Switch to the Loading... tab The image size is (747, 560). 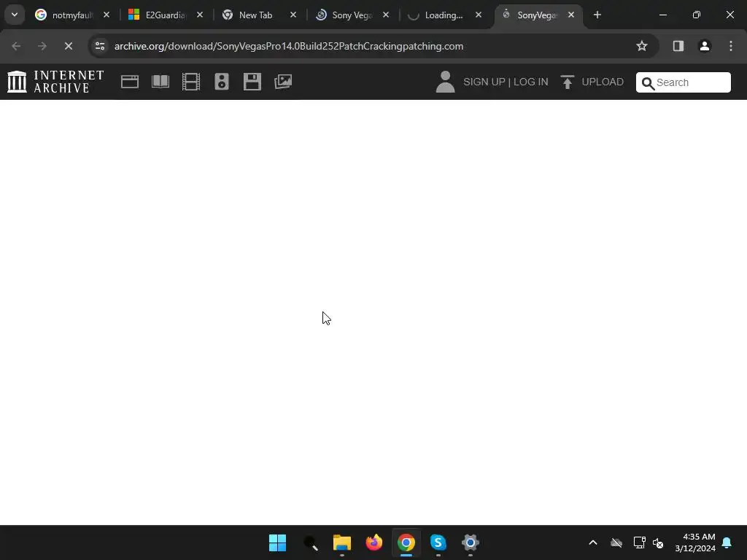438,15
